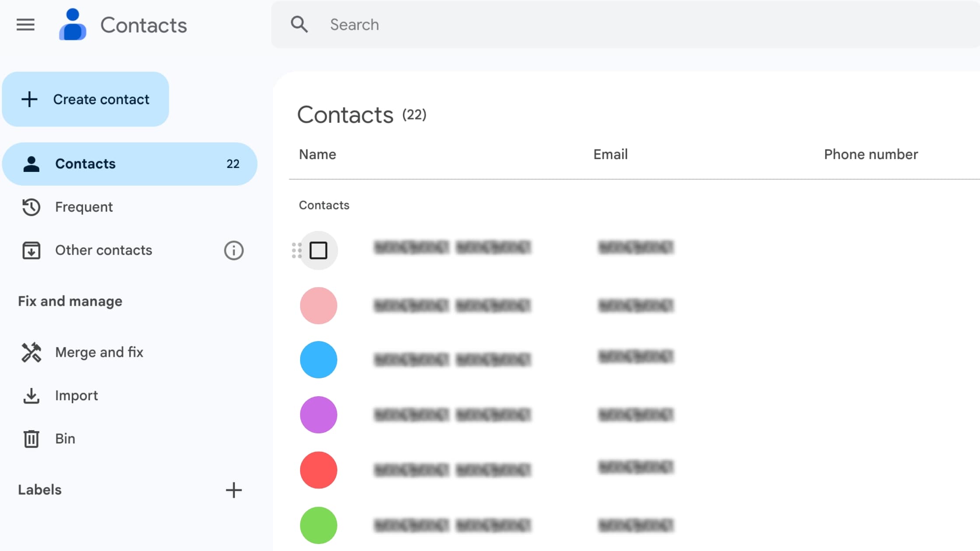Click the search magnifier icon
The image size is (980, 551).
coord(299,24)
